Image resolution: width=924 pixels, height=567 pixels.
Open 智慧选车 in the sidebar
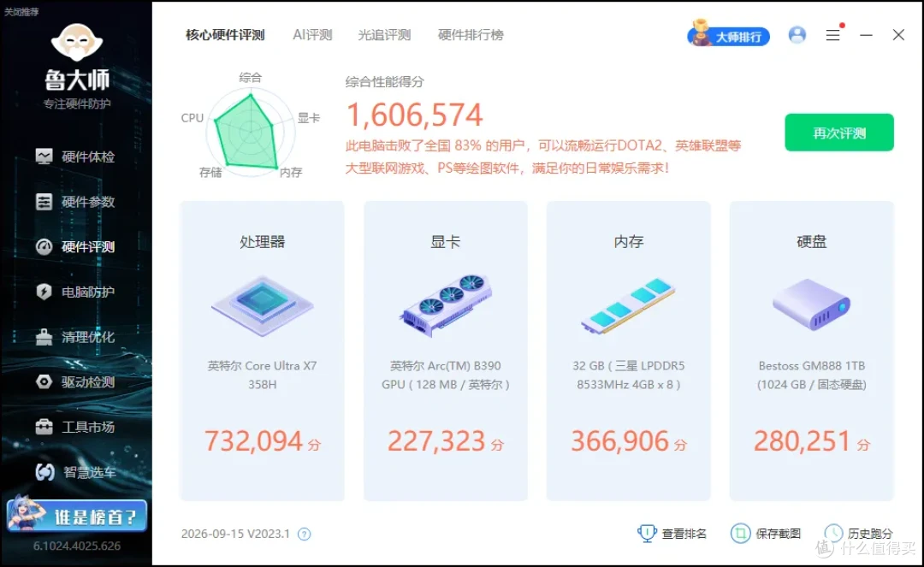point(74,472)
